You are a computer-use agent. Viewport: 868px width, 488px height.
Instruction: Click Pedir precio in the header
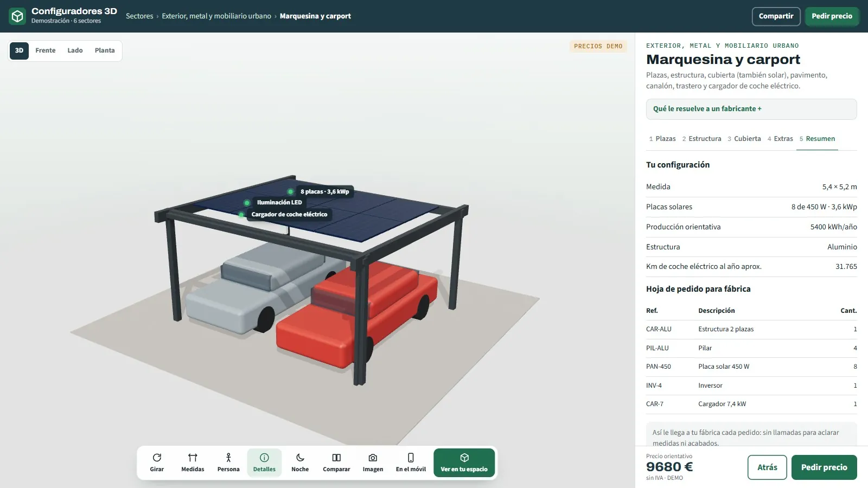832,16
